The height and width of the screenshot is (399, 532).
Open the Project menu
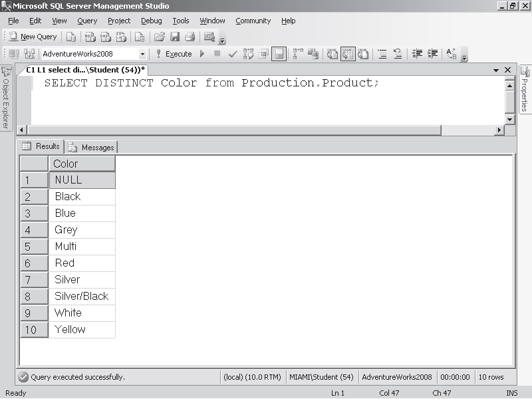coord(119,21)
